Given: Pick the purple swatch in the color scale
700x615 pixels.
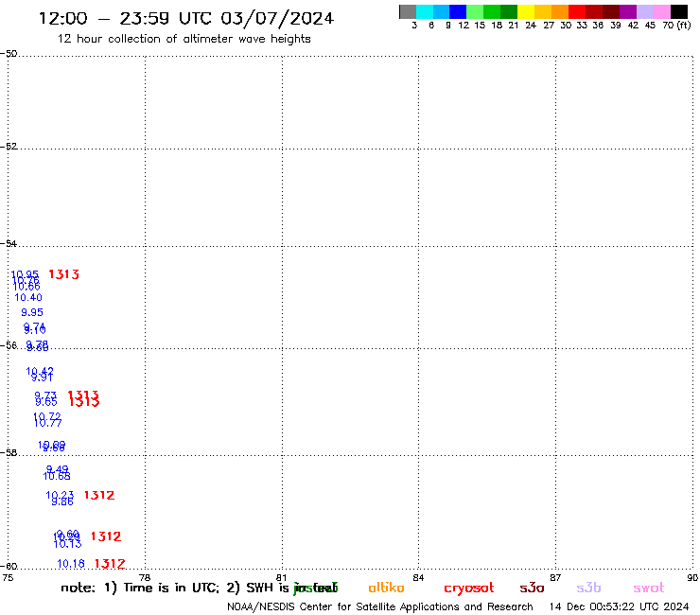Looking at the screenshot, I should click(628, 11).
